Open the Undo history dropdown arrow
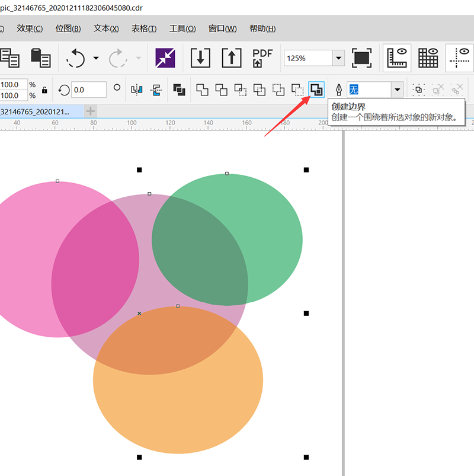Screen dimensions: 474x476 click(x=96, y=58)
